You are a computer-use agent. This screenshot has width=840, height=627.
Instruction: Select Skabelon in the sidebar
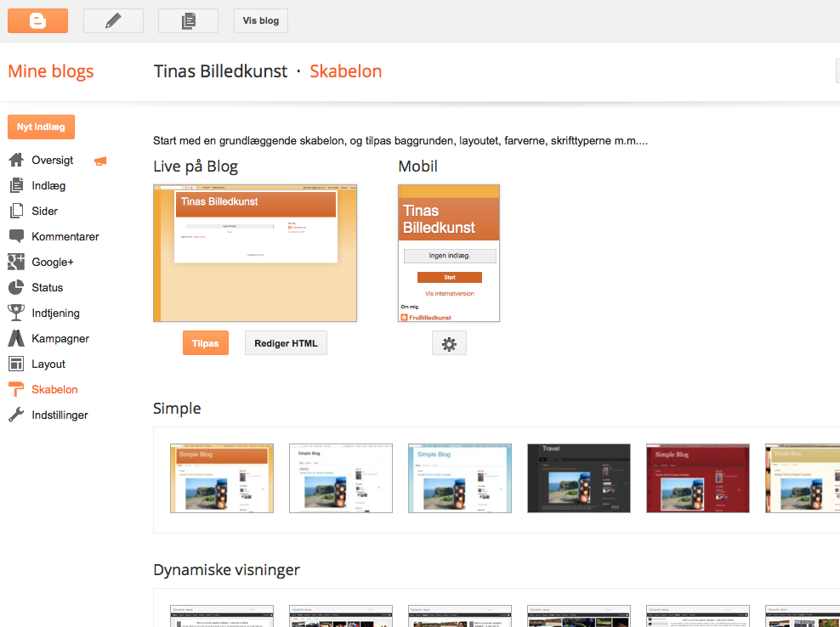coord(54,389)
